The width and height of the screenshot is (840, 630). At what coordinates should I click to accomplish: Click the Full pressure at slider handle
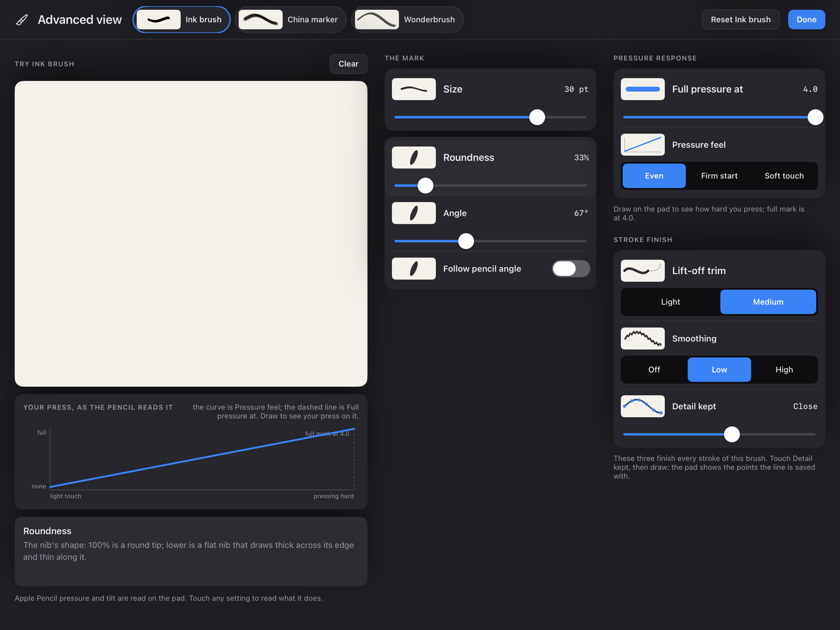pyautogui.click(x=816, y=117)
